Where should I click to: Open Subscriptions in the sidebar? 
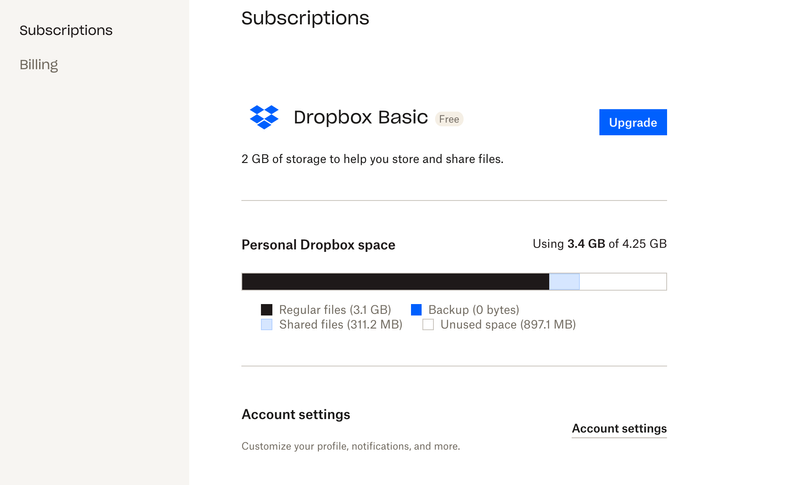(66, 30)
